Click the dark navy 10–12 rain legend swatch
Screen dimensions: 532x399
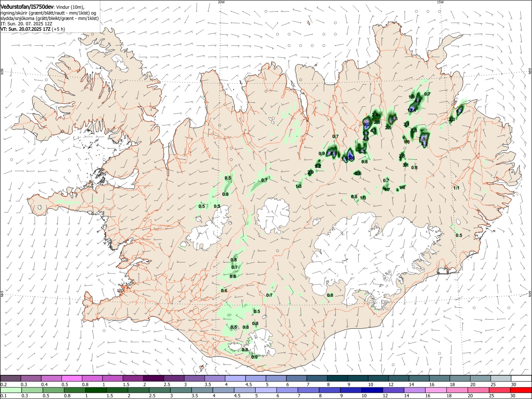[x=371, y=390]
